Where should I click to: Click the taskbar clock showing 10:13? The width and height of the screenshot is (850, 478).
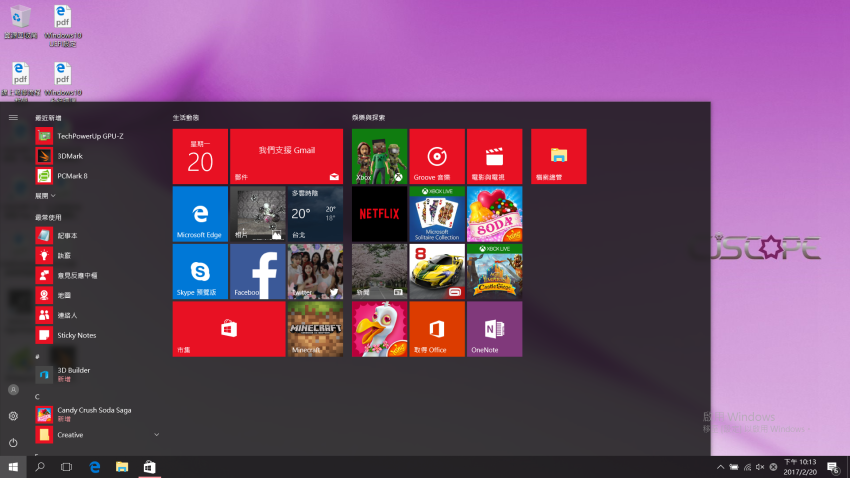(x=800, y=467)
